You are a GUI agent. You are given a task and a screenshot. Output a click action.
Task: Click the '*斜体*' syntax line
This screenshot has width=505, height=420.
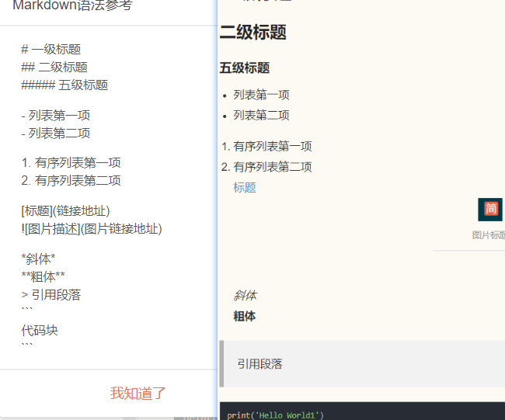pos(38,259)
